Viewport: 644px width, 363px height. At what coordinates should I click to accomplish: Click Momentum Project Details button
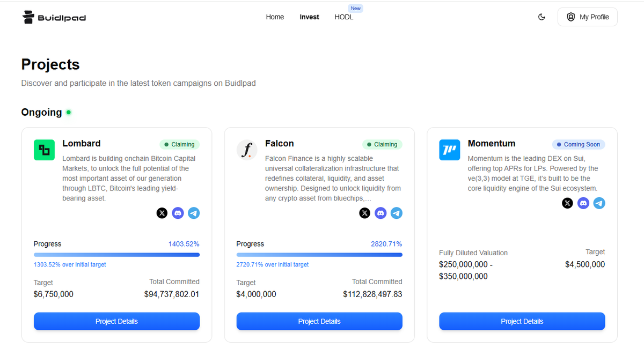click(x=522, y=321)
